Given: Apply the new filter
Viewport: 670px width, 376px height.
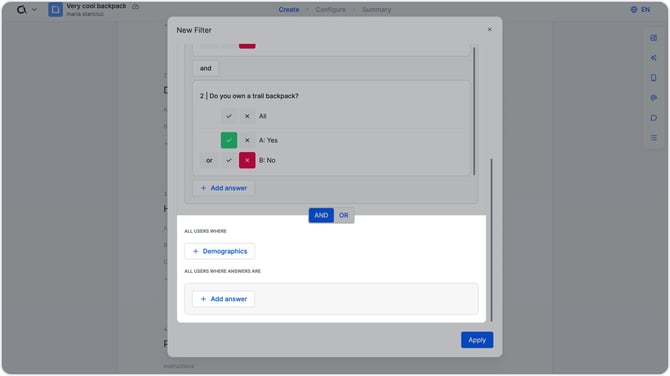Looking at the screenshot, I should point(477,340).
